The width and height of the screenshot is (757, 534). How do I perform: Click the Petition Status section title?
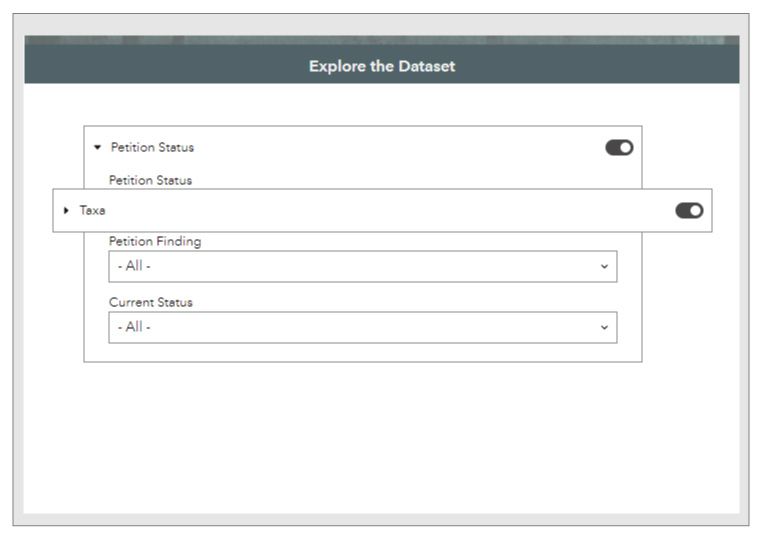tap(152, 147)
